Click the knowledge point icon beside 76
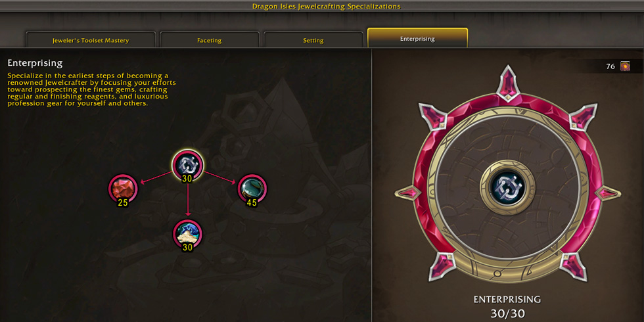The width and height of the screenshot is (644, 322). [x=625, y=66]
